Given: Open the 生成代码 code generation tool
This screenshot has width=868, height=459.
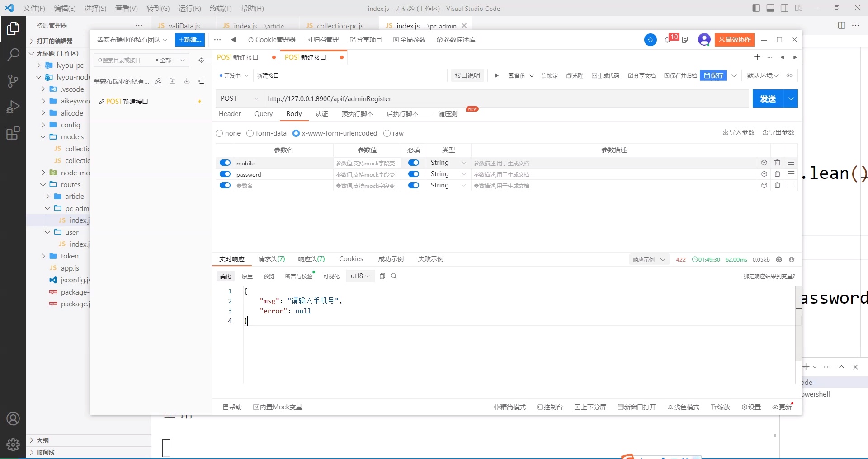Looking at the screenshot, I should pyautogui.click(x=605, y=75).
